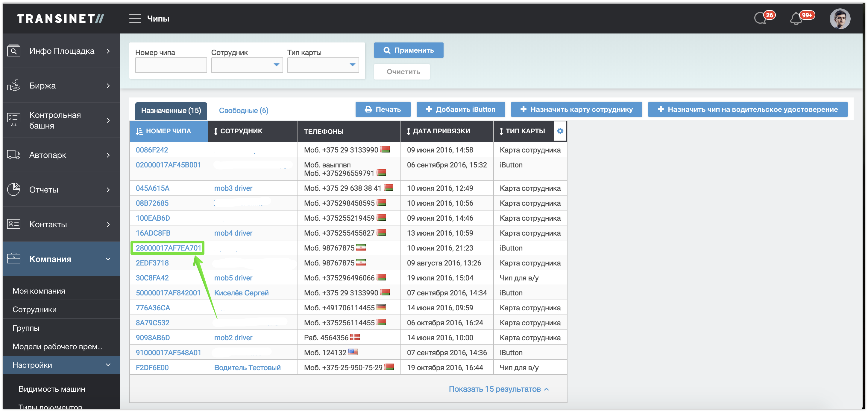Sort by Тип карты column
Screen dimensions: 868x412
tap(524, 131)
